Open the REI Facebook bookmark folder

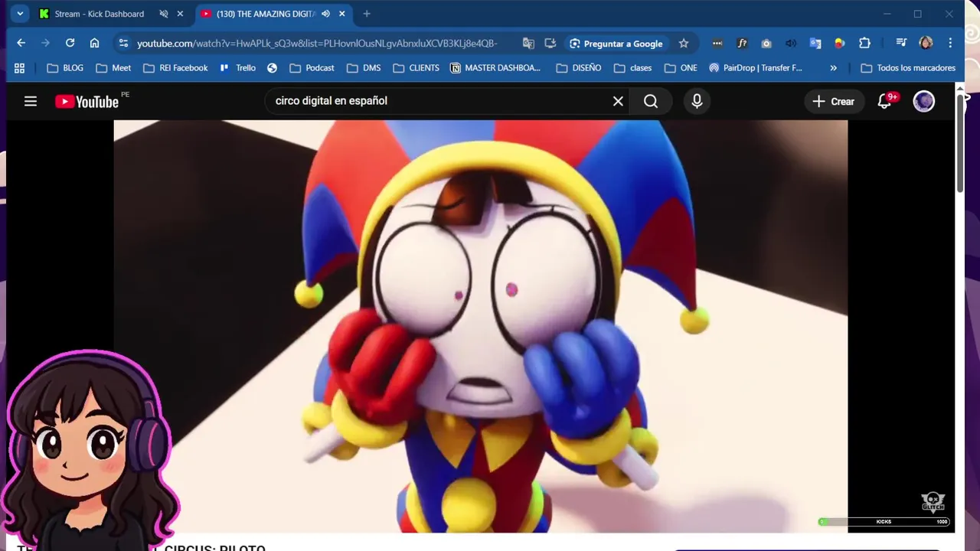tap(175, 68)
